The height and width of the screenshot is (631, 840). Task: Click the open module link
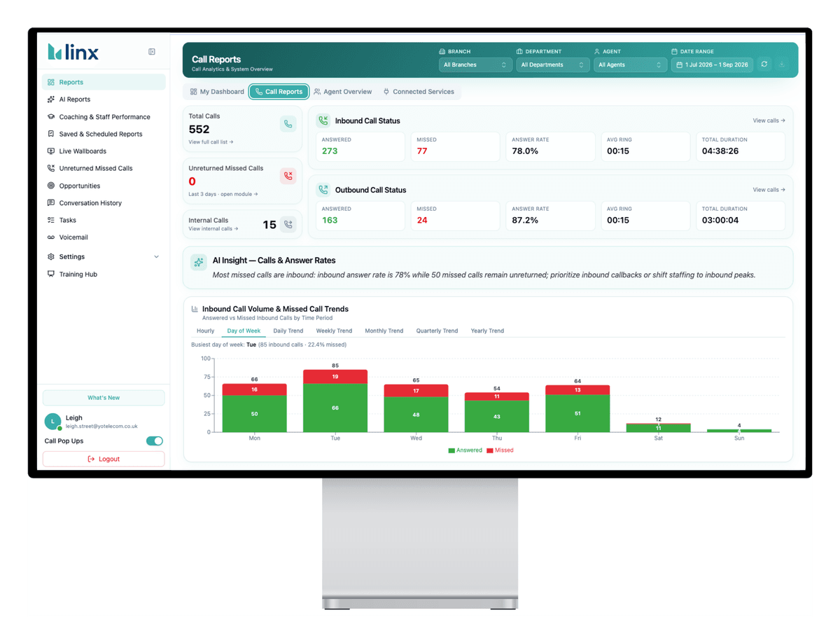click(x=240, y=194)
